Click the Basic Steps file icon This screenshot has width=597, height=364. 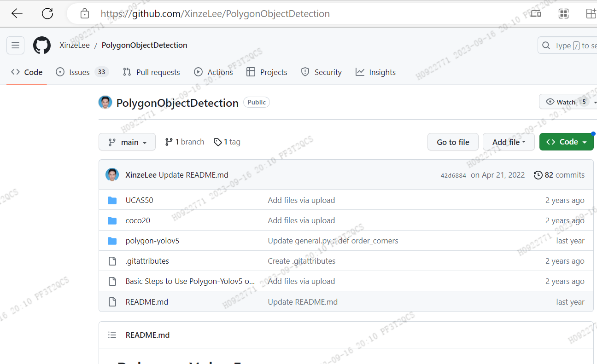pos(112,281)
